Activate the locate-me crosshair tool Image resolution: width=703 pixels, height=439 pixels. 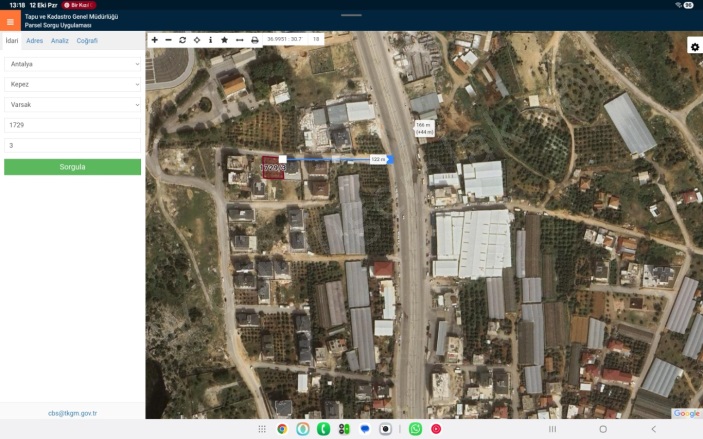(x=196, y=40)
